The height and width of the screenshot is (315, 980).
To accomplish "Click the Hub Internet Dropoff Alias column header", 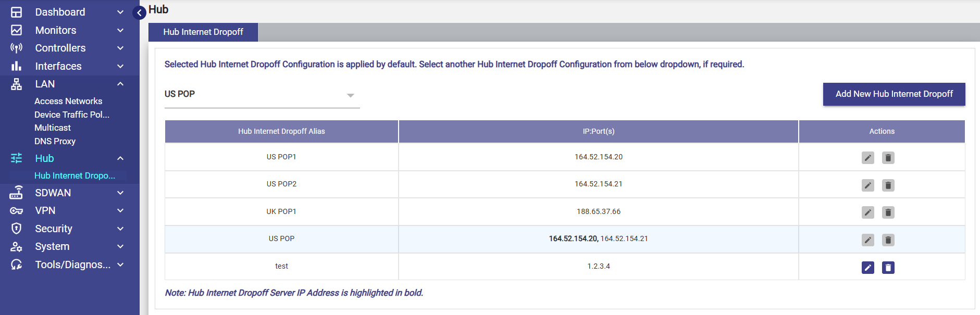I will coord(281,131).
